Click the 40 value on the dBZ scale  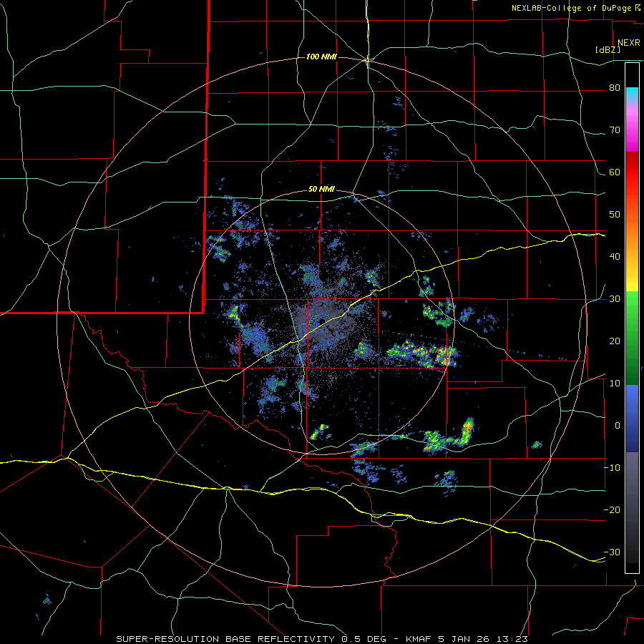pyautogui.click(x=615, y=257)
